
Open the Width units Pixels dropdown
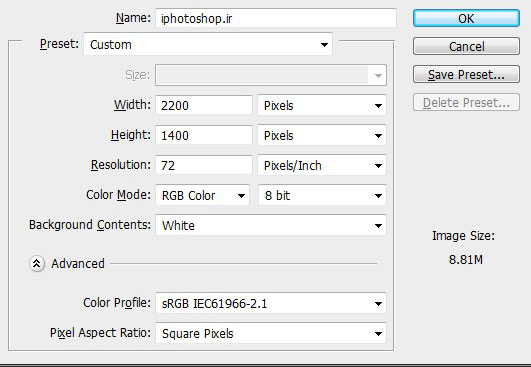tap(322, 105)
